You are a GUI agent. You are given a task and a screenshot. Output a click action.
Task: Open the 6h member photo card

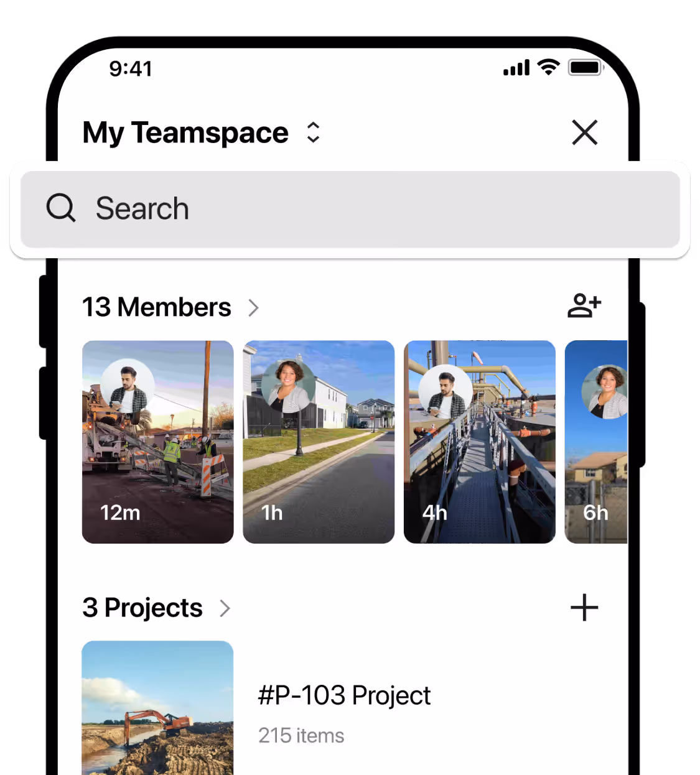(x=596, y=442)
